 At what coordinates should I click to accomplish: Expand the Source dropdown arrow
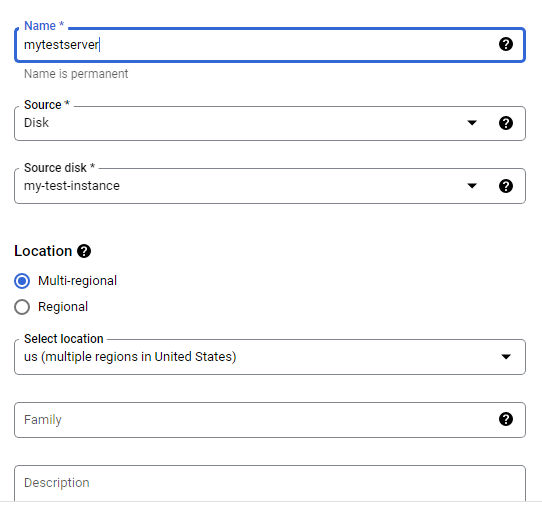(x=472, y=123)
